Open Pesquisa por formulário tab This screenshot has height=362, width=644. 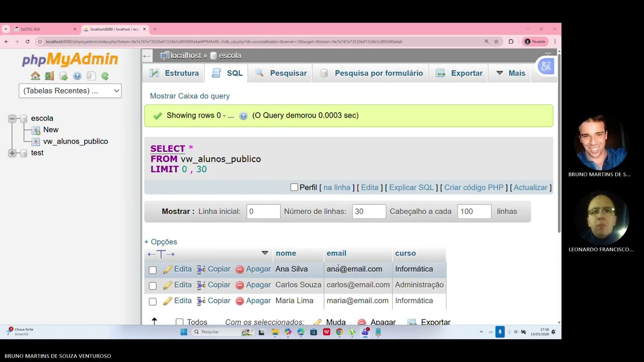coord(372,73)
